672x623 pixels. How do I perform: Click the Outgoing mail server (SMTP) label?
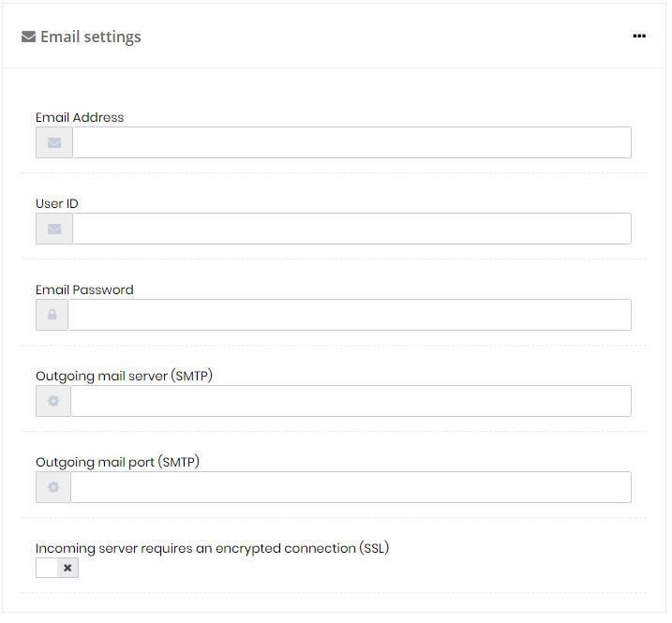point(125,378)
